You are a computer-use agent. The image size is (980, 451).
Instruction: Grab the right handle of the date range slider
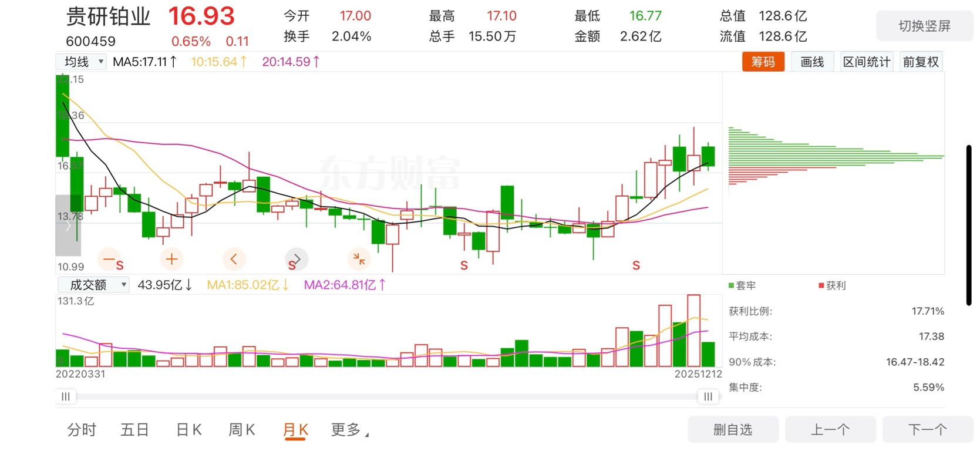(x=708, y=396)
